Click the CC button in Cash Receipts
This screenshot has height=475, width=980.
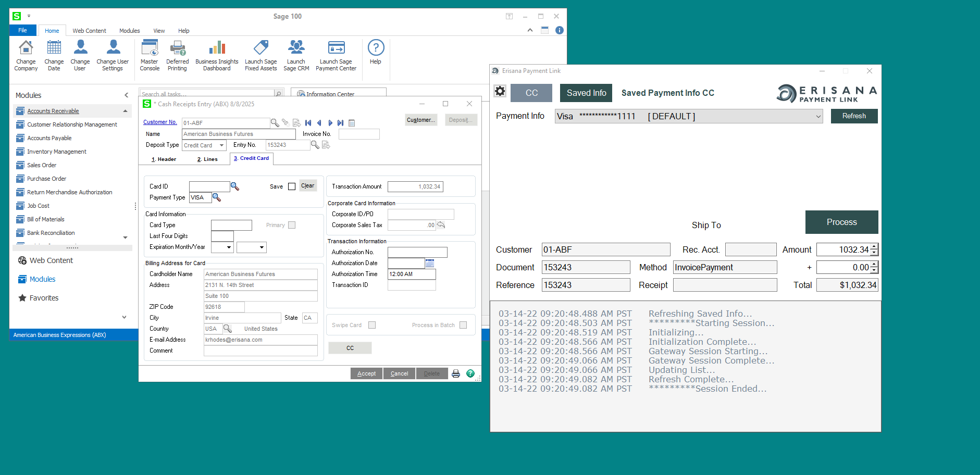pos(350,348)
